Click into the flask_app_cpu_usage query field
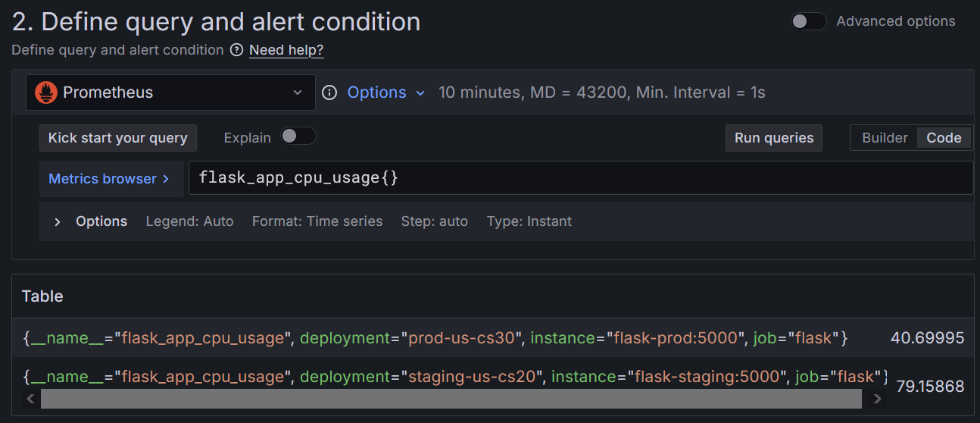Image resolution: width=980 pixels, height=423 pixels. pyautogui.click(x=579, y=178)
